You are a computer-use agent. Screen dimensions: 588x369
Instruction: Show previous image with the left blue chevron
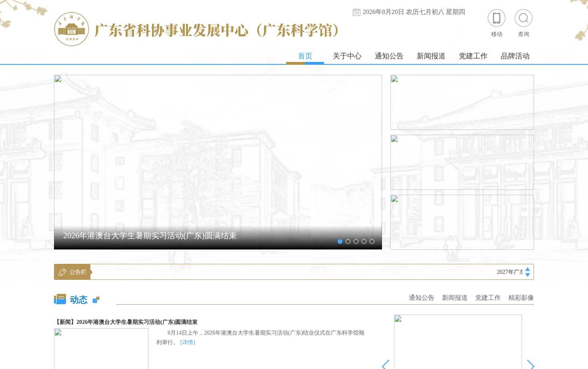(386, 365)
